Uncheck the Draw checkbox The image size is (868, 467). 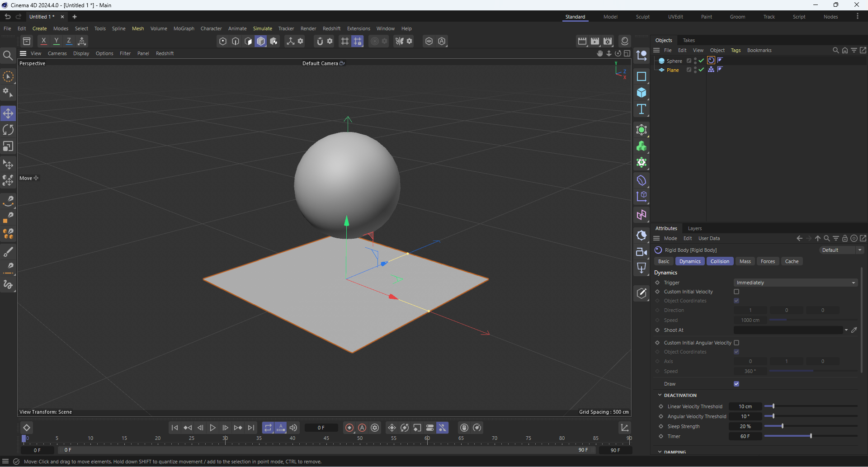point(736,384)
